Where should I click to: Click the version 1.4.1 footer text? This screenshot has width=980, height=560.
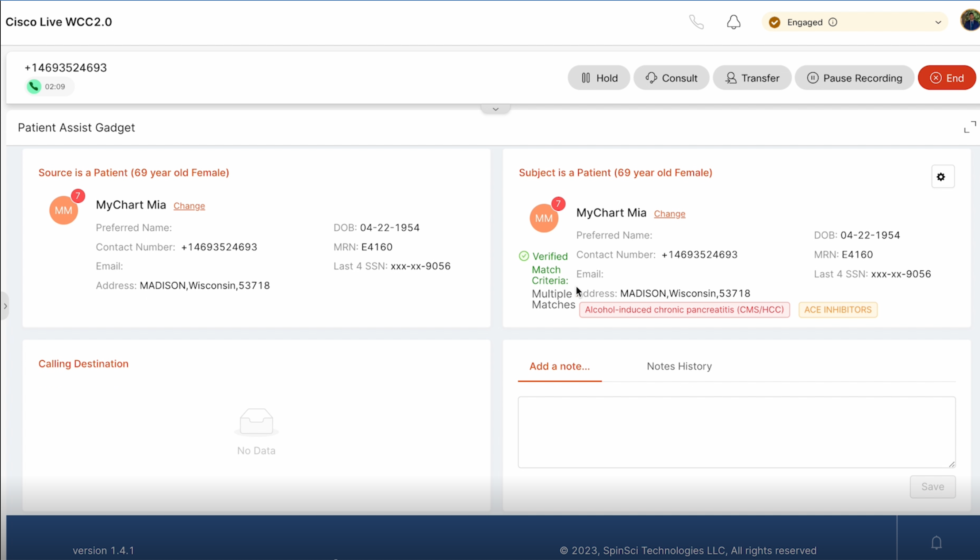[103, 551]
